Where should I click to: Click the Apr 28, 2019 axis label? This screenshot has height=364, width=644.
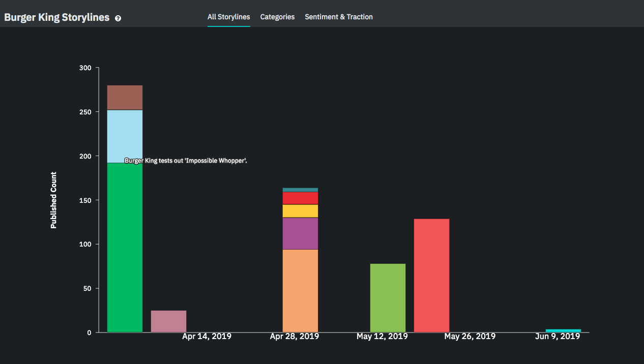point(295,337)
